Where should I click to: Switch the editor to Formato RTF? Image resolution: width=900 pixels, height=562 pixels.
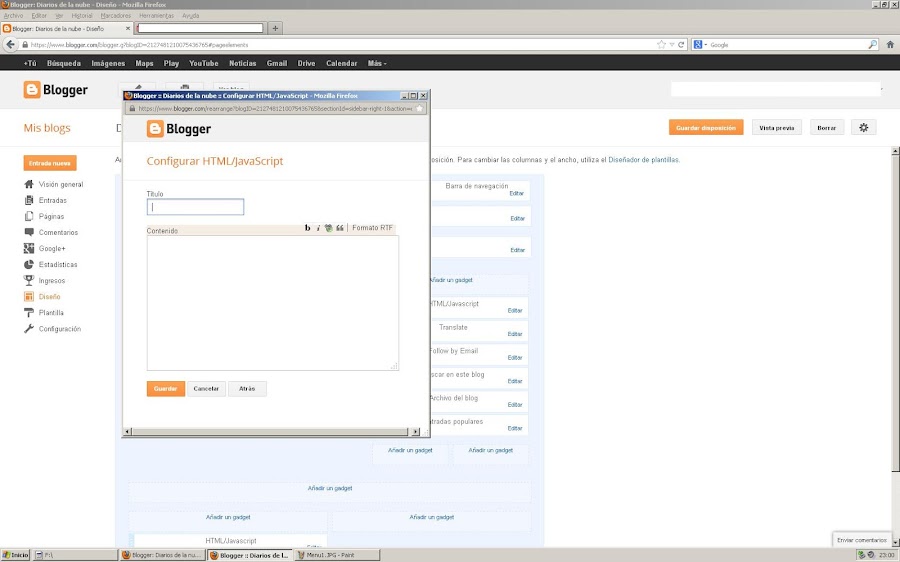pos(373,228)
